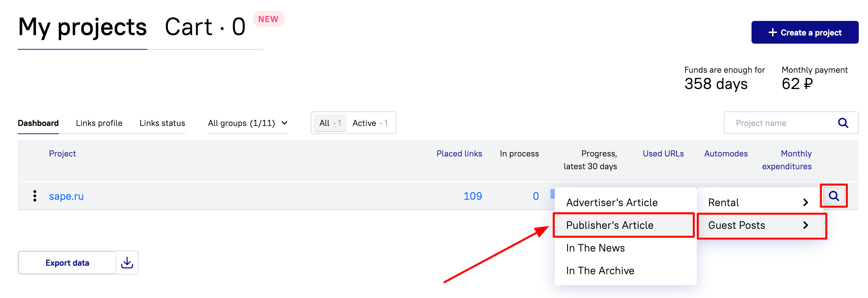The height and width of the screenshot is (298, 868).
Task: Click the Export data button
Action: click(67, 263)
